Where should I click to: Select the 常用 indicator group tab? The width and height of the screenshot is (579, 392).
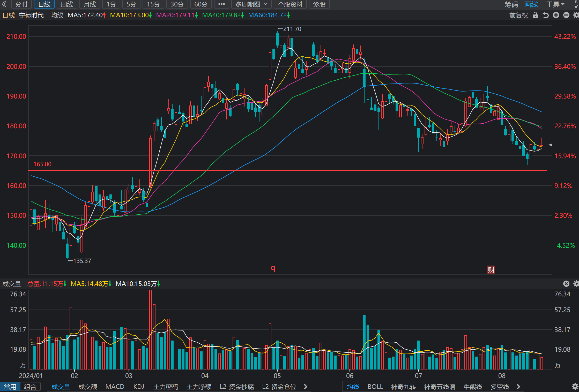(x=10, y=387)
